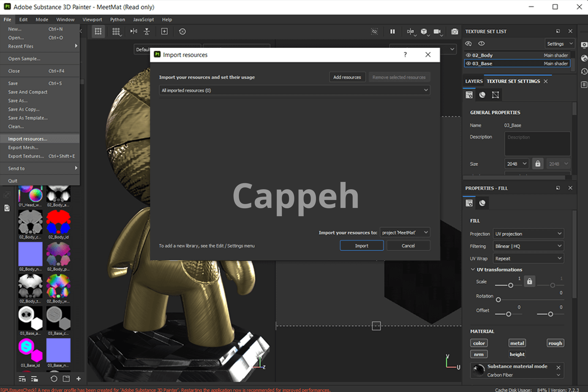
Task: Select the 02_Body_id texture thumbnail
Action: click(x=58, y=222)
